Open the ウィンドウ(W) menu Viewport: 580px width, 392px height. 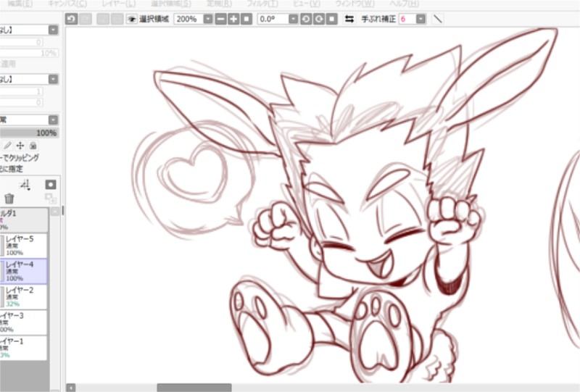(x=355, y=4)
